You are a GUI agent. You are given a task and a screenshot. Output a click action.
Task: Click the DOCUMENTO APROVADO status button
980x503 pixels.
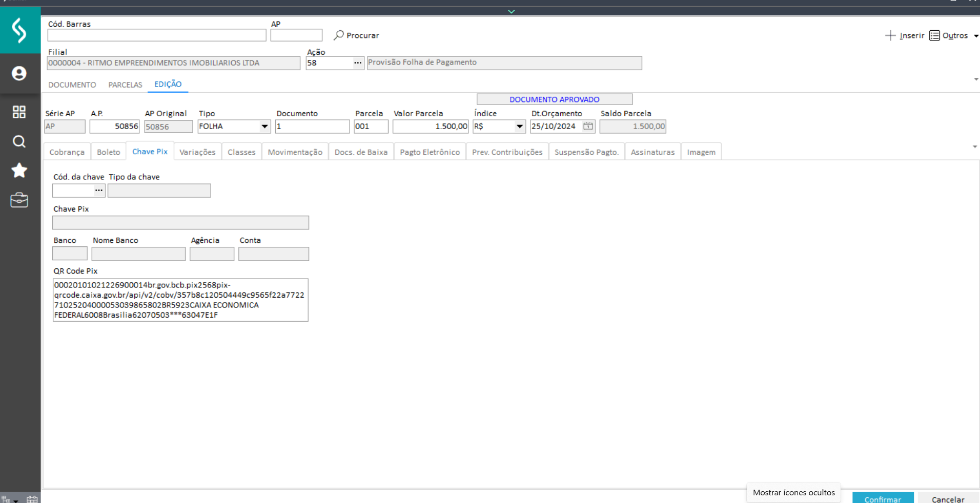click(x=555, y=99)
